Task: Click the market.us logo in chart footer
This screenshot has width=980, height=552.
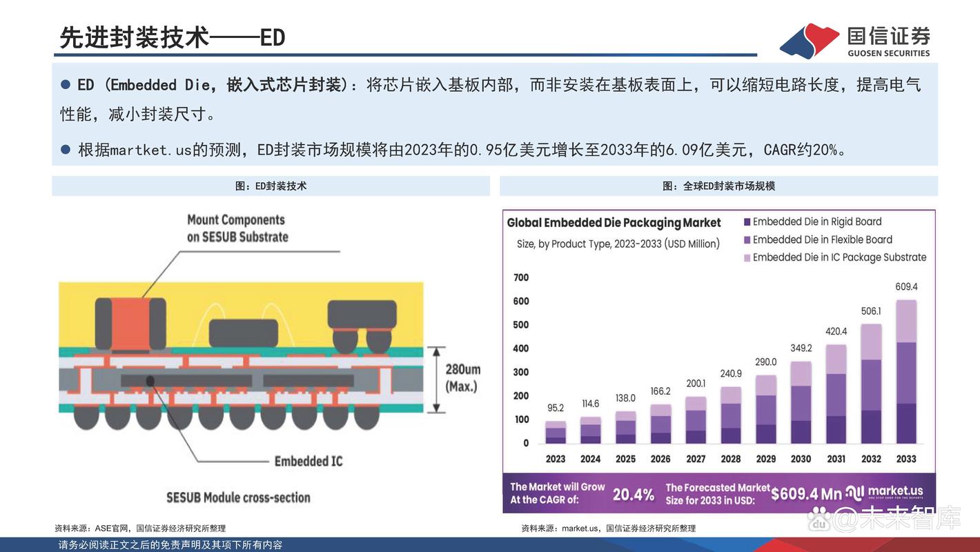Action: pyautogui.click(x=884, y=493)
